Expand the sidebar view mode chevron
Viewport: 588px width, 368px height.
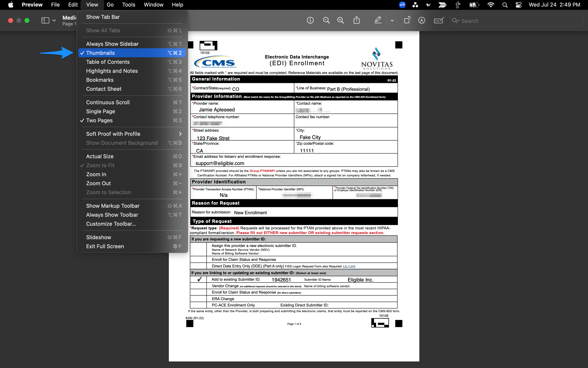point(54,20)
